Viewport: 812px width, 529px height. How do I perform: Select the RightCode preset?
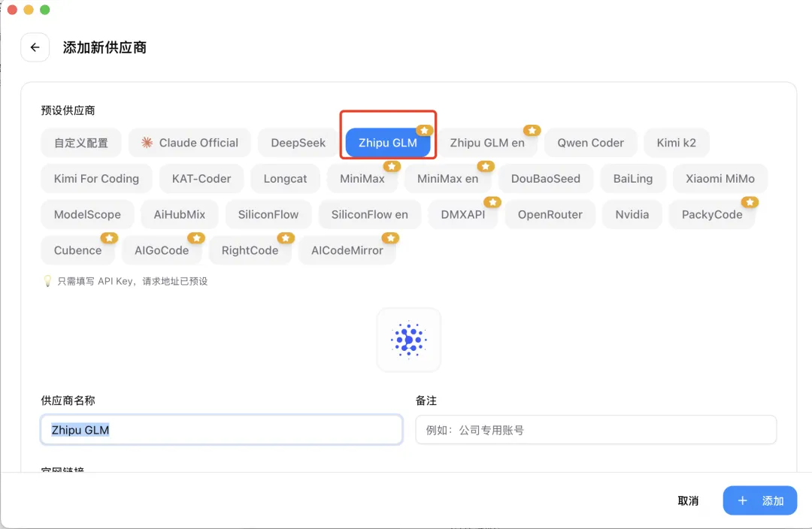250,250
